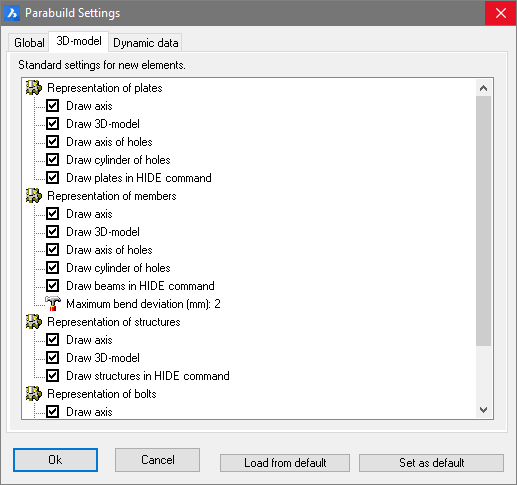Uncheck Draw plates in HIDE command
Viewport: 517px width, 485px height.
tap(53, 178)
